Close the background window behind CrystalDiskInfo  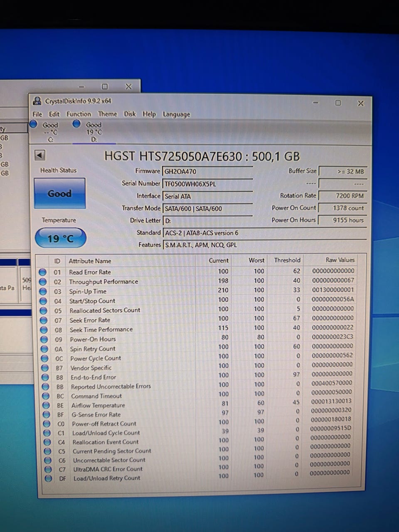128,86
